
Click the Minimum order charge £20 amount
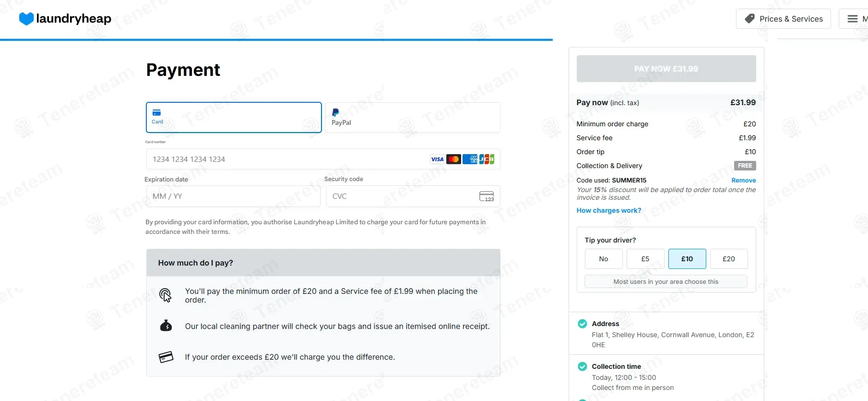click(x=749, y=124)
